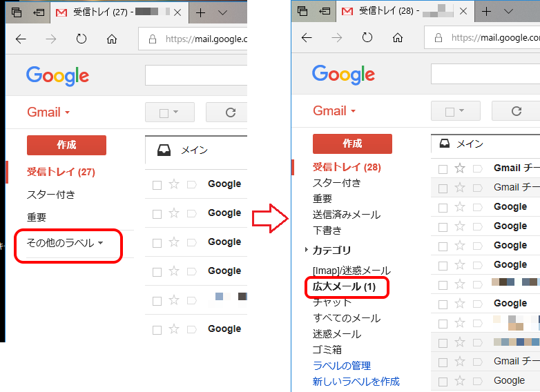Star the first Gmail チーム mail in right window
The image size is (540, 392).
click(x=460, y=168)
